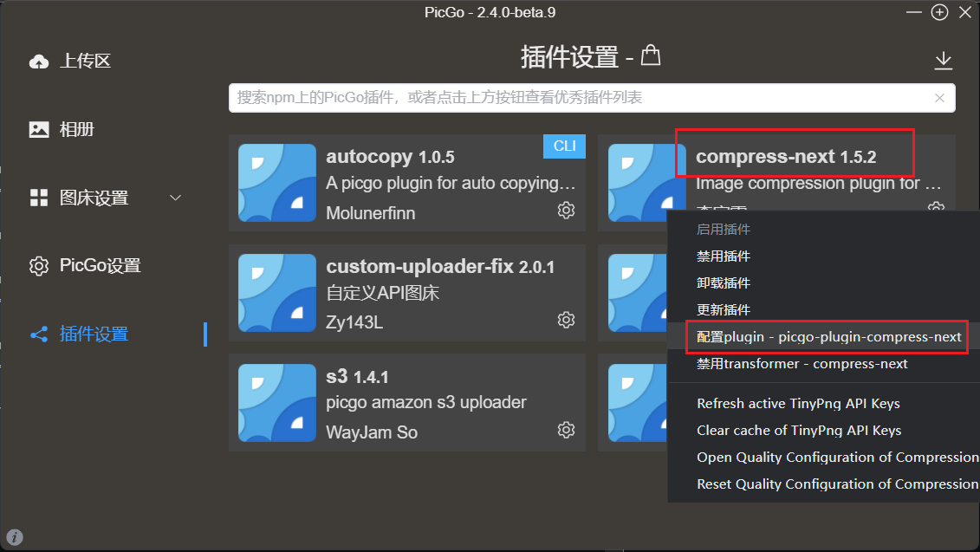Choose Open Quality Configuration of Compression
The image size is (980, 552).
click(x=838, y=458)
